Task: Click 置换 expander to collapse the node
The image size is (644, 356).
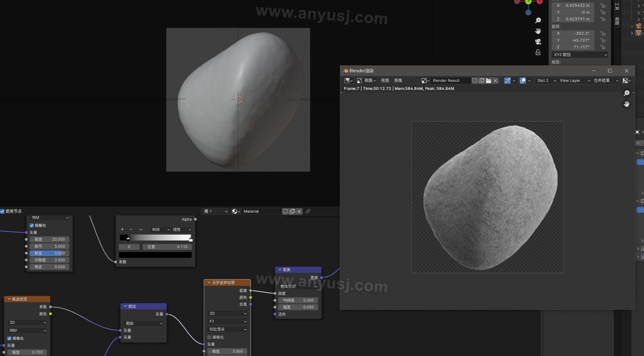Action: click(x=280, y=269)
